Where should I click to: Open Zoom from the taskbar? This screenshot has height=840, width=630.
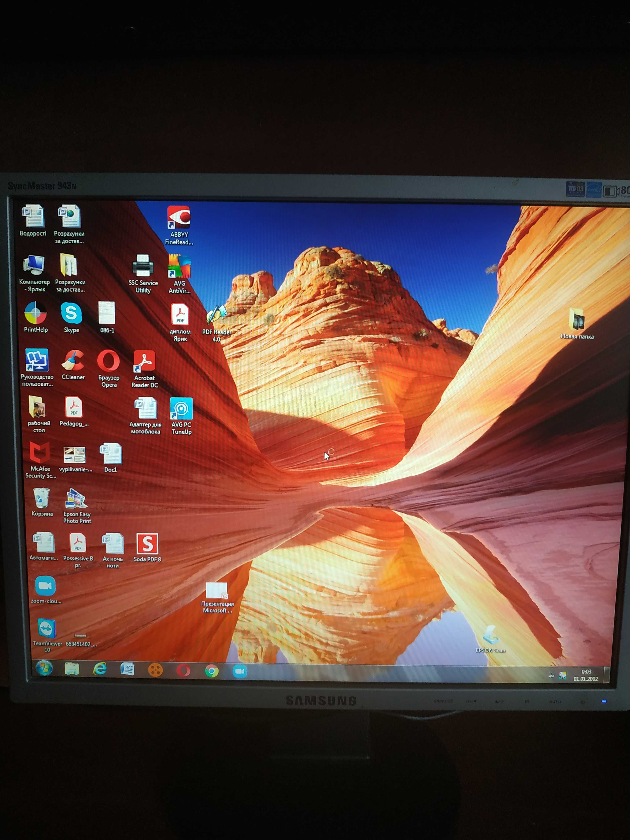coord(240,671)
